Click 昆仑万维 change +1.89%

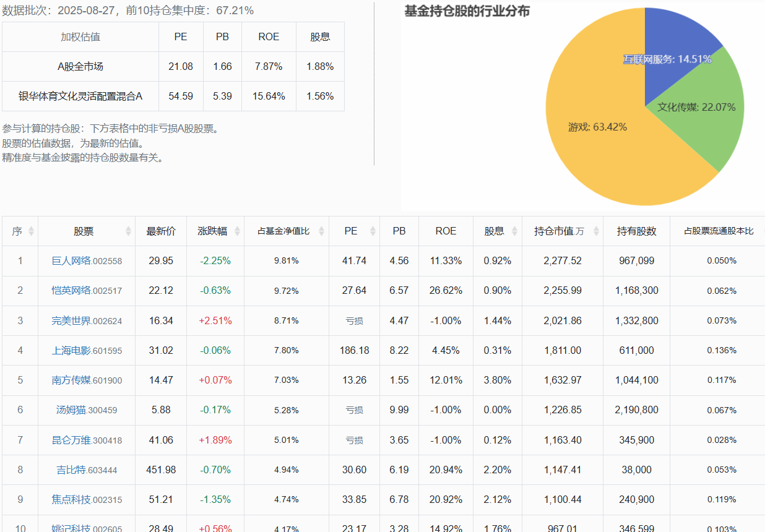click(215, 440)
